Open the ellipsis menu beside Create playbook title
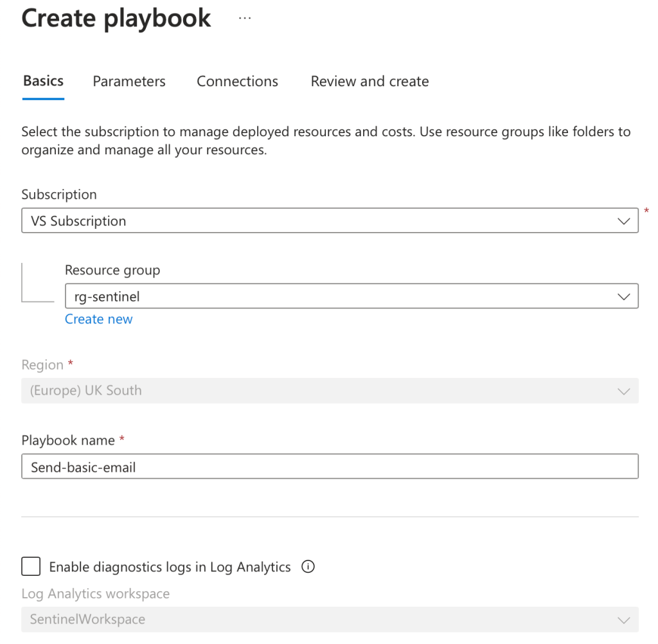 point(245,19)
